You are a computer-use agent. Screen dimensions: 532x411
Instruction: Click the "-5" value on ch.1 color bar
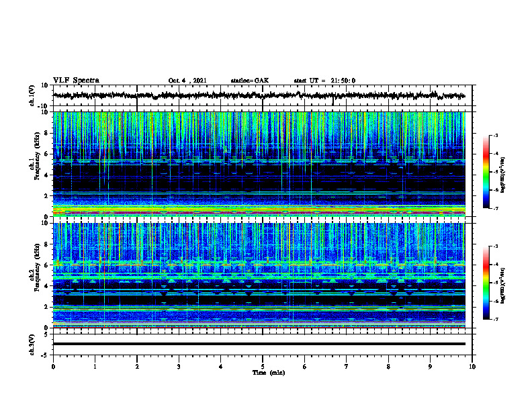[x=496, y=172]
